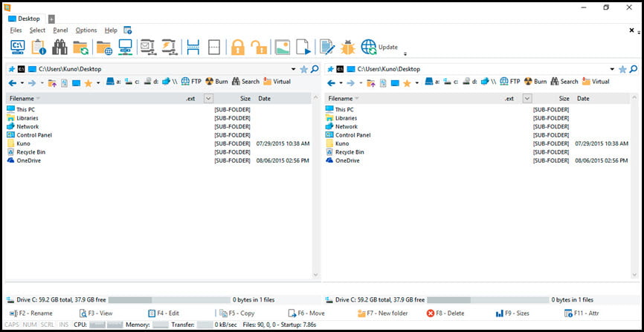Click left panel vertical scrollbar

tap(315, 186)
